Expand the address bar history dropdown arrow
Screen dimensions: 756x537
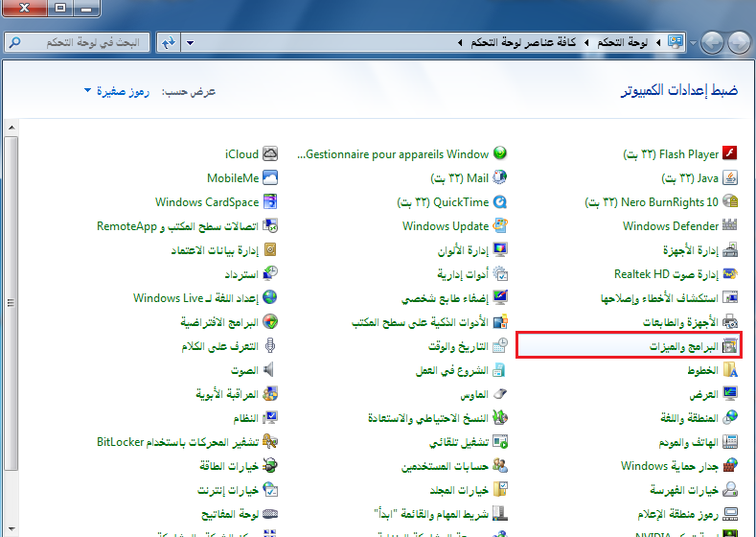[x=189, y=43]
